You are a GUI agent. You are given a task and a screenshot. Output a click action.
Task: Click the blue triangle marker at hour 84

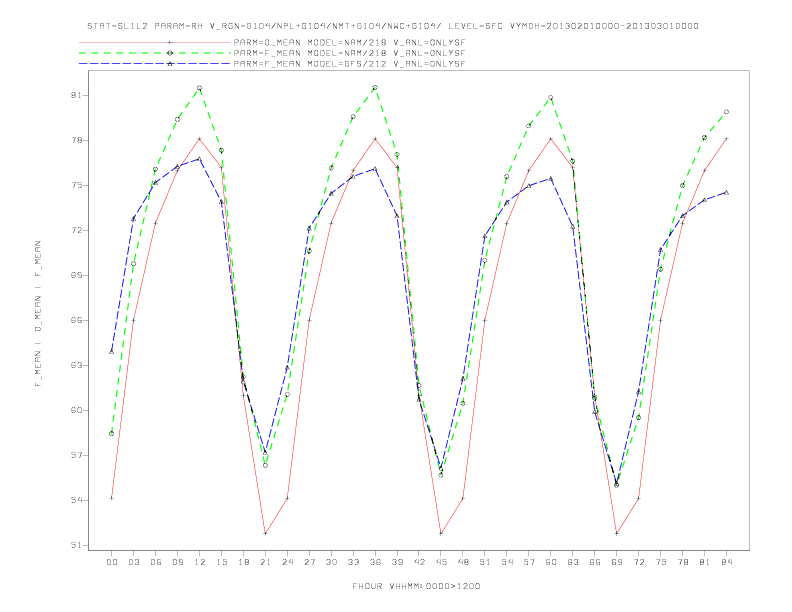[726, 192]
